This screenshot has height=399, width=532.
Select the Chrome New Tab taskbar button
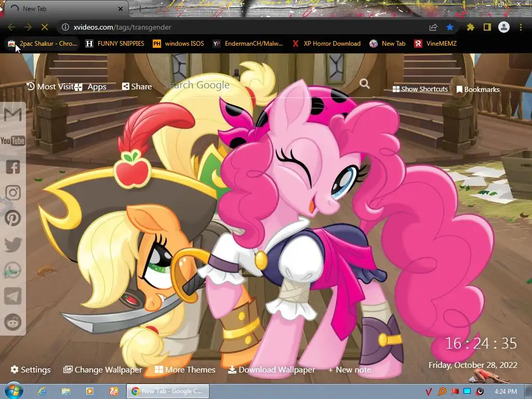coord(168,391)
